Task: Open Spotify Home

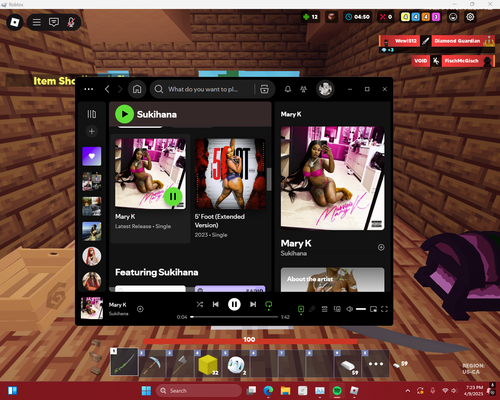Action: pos(137,89)
